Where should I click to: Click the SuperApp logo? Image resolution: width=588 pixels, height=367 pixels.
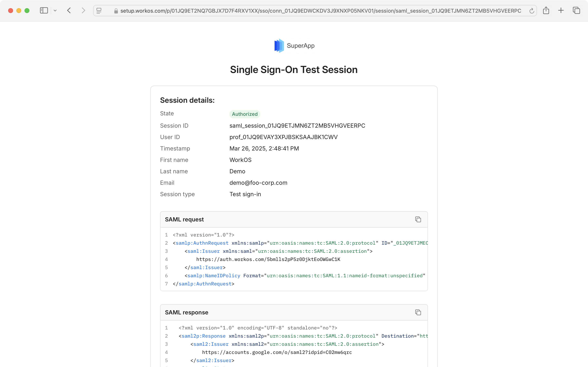[279, 46]
